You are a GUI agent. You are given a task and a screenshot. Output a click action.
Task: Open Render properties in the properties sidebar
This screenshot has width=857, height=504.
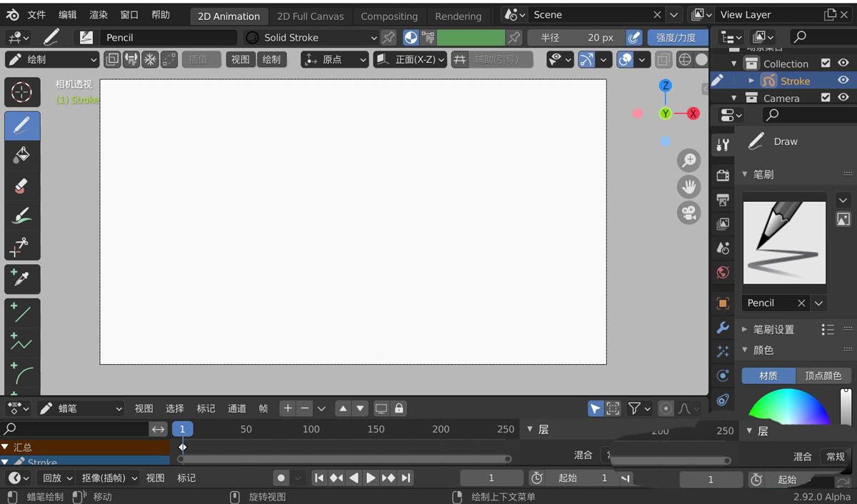[722, 174]
